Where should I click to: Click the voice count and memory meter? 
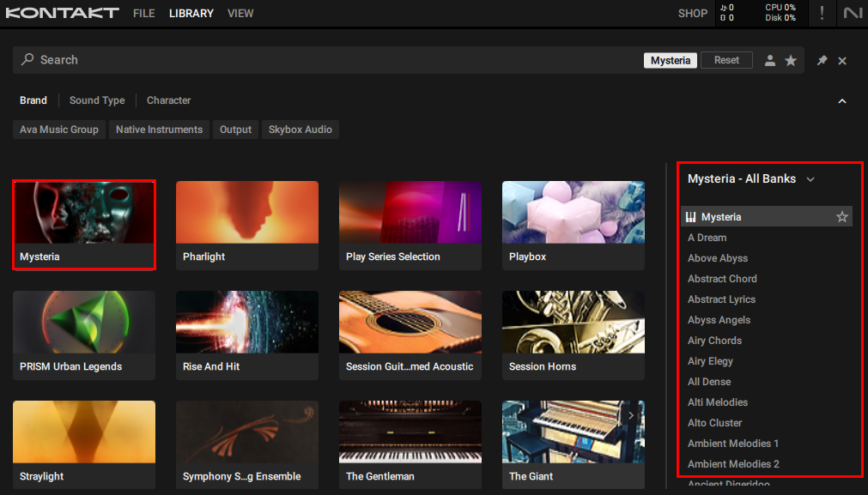click(x=727, y=13)
